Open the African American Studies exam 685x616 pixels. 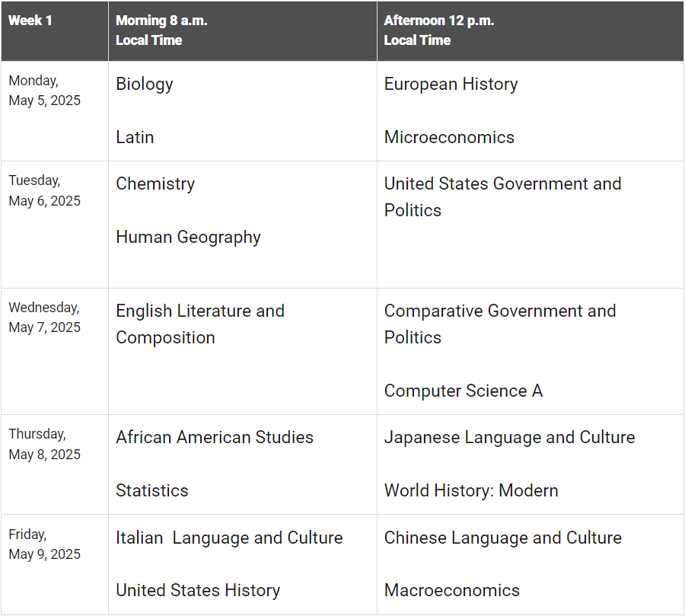point(215,437)
